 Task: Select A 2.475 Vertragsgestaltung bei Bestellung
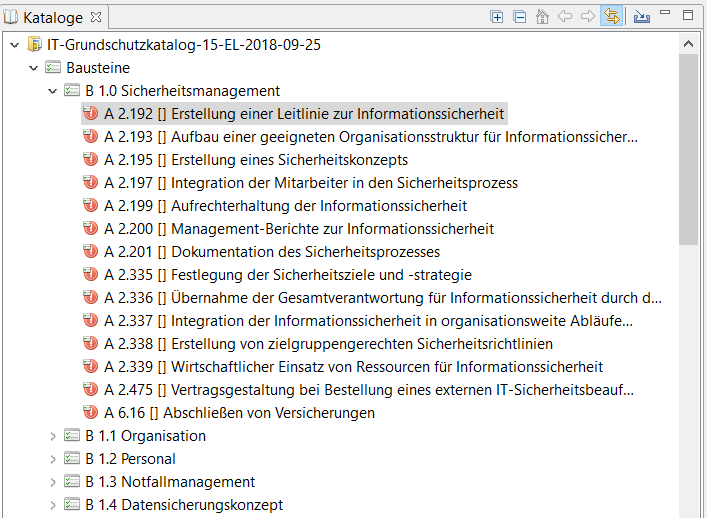point(369,390)
